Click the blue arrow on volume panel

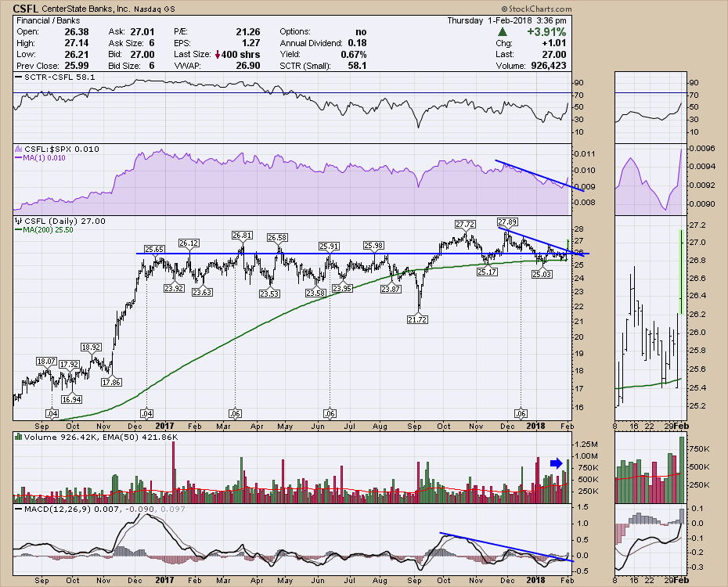pyautogui.click(x=557, y=463)
